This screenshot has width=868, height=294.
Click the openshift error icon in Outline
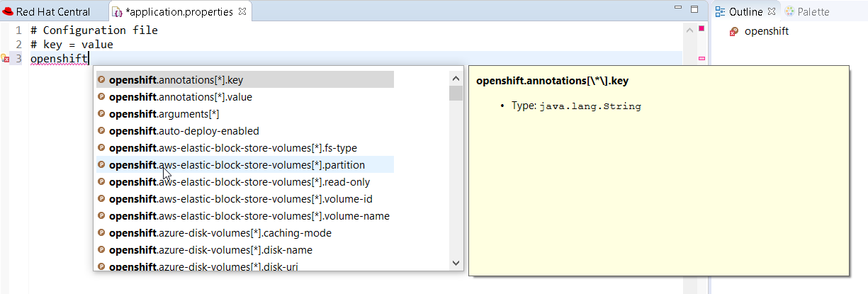[x=734, y=31]
